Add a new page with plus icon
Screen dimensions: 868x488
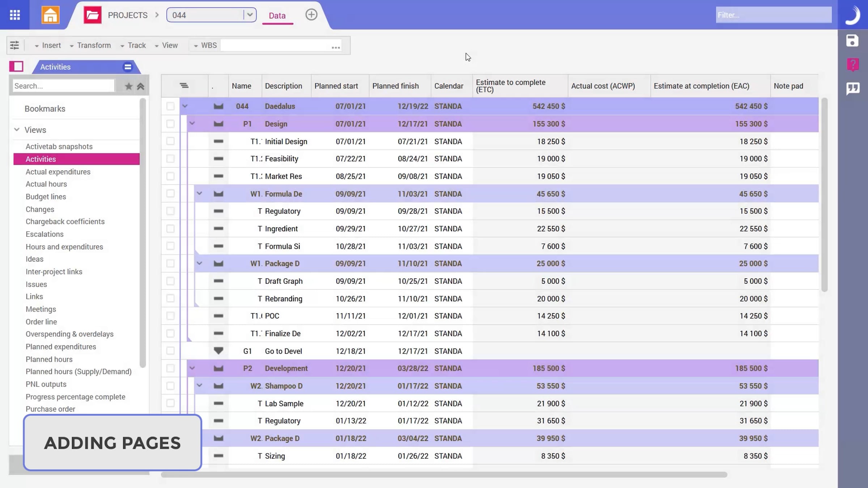pyautogui.click(x=311, y=15)
